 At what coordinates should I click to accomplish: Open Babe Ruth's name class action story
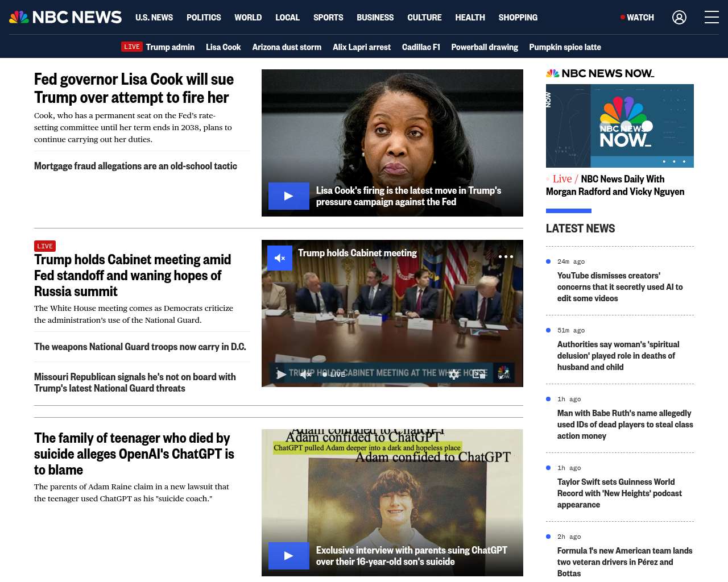click(625, 425)
